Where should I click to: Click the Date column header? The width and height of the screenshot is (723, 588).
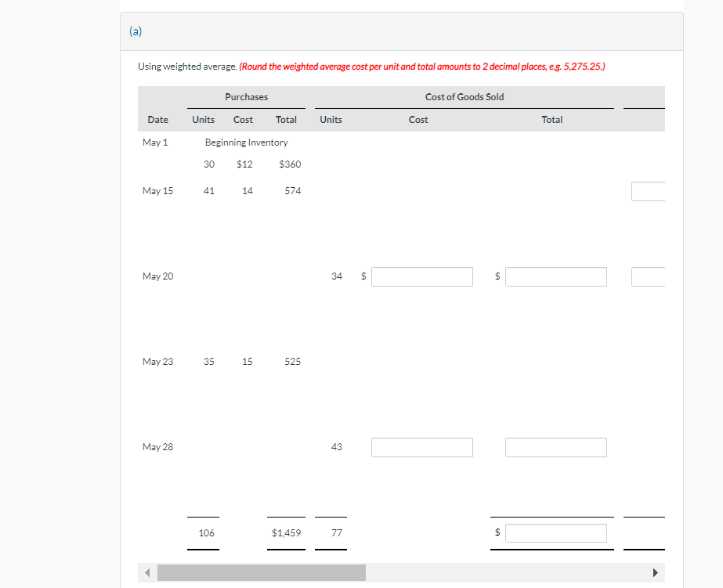[157, 119]
